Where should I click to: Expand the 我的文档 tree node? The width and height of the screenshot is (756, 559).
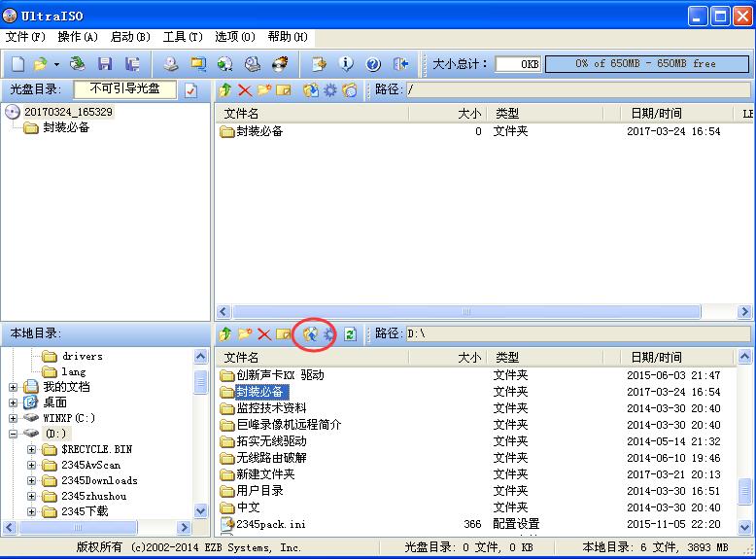pos(13,387)
